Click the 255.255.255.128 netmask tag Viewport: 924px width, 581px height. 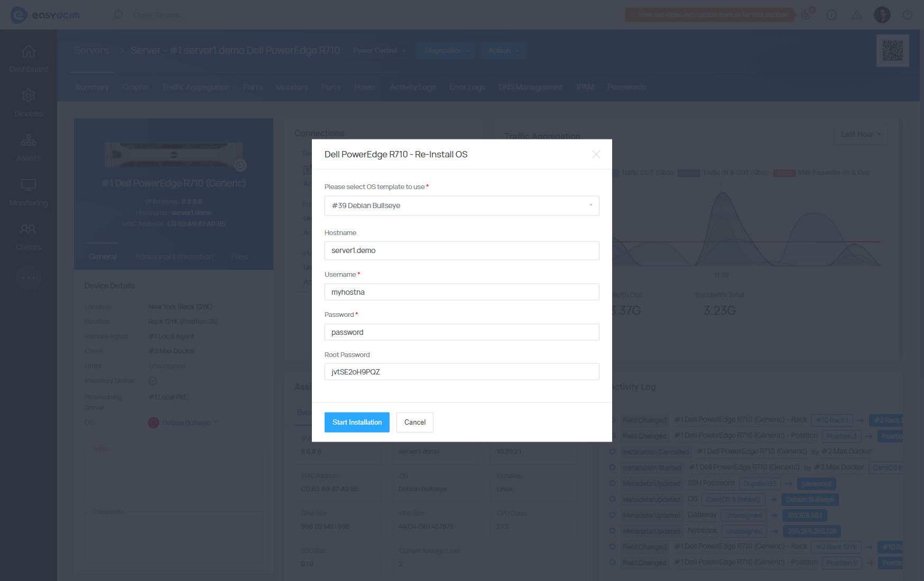[x=812, y=531]
